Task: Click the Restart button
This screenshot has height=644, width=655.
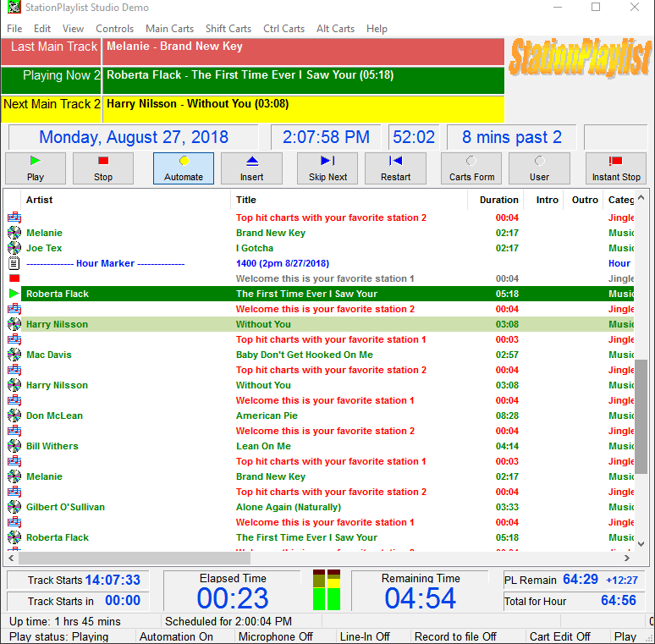Action: coord(395,168)
